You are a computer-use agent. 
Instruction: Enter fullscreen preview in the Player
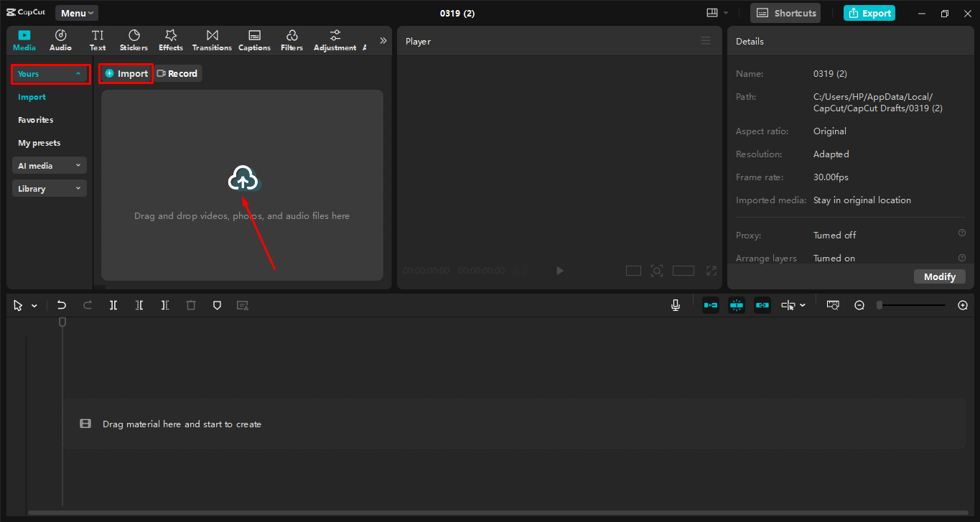pos(711,271)
